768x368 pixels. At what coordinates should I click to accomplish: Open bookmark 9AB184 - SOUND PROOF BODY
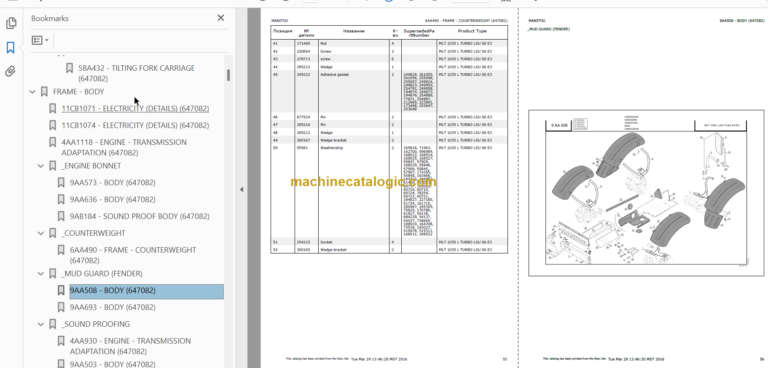[139, 216]
